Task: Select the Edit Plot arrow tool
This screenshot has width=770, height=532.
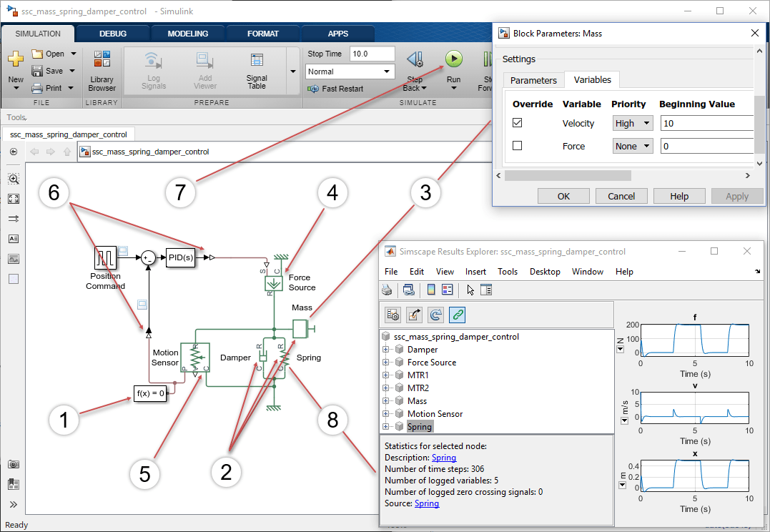Action: [470, 290]
